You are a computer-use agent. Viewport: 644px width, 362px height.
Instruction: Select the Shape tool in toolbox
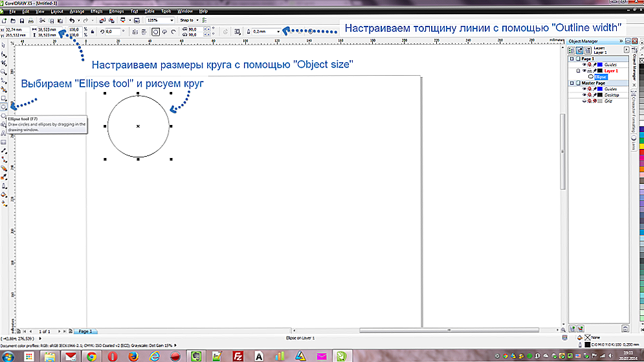(4, 54)
